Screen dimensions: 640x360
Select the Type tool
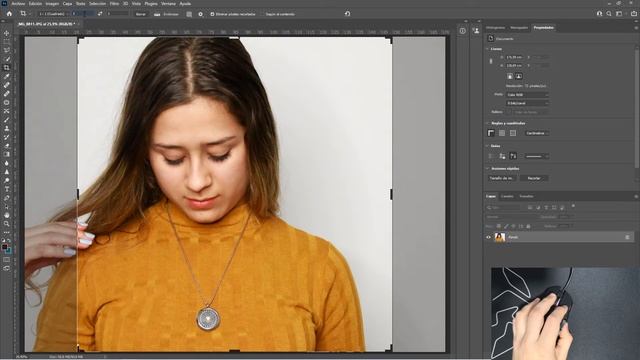tap(7, 189)
